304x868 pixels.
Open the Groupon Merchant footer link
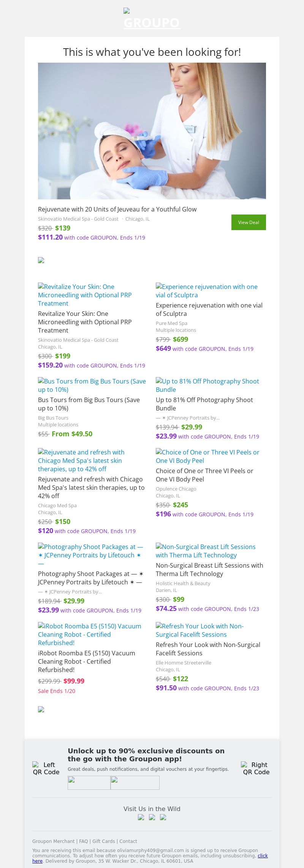pyautogui.click(x=53, y=841)
